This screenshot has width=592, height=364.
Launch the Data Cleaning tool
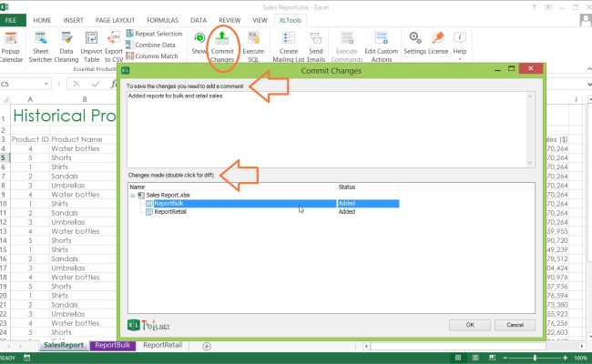coord(66,47)
